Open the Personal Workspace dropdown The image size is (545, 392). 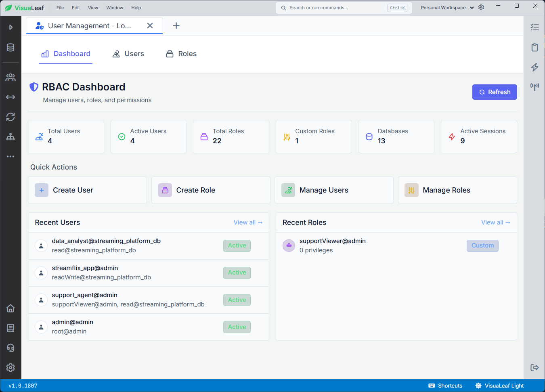(447, 8)
